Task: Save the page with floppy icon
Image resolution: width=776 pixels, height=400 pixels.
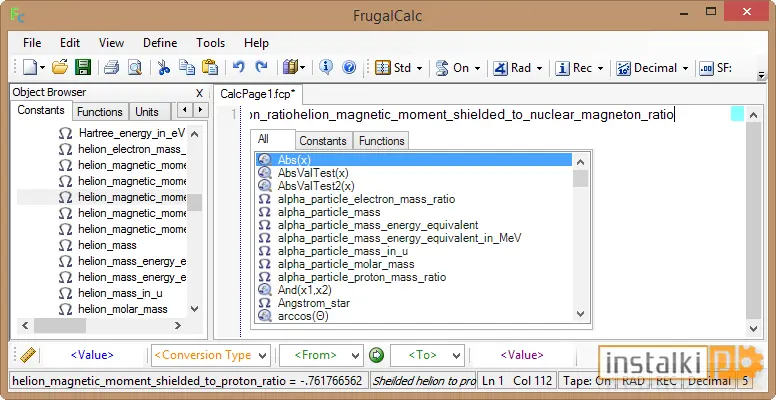Action: [x=83, y=68]
